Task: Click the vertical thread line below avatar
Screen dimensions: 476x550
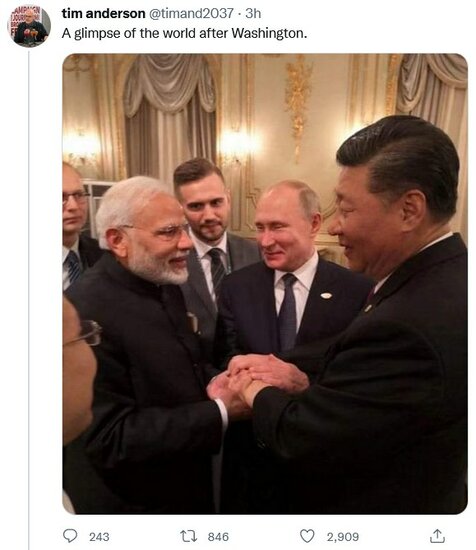Action: [x=29, y=298]
